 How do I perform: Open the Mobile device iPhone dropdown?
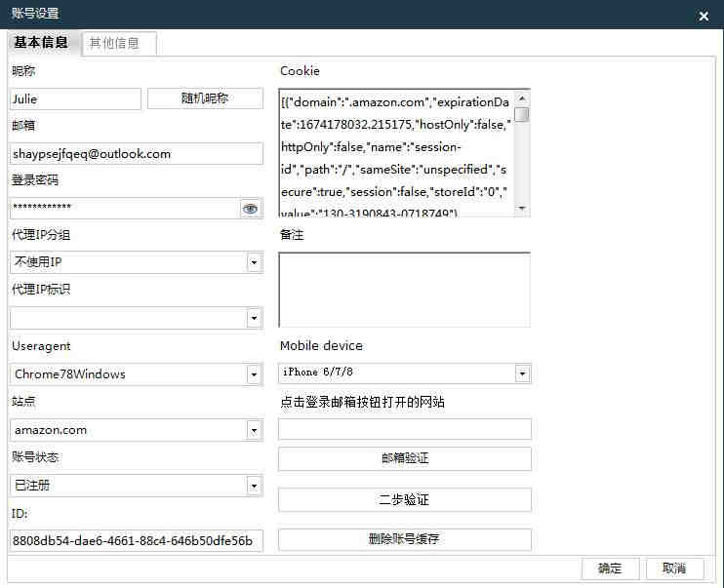click(522, 373)
